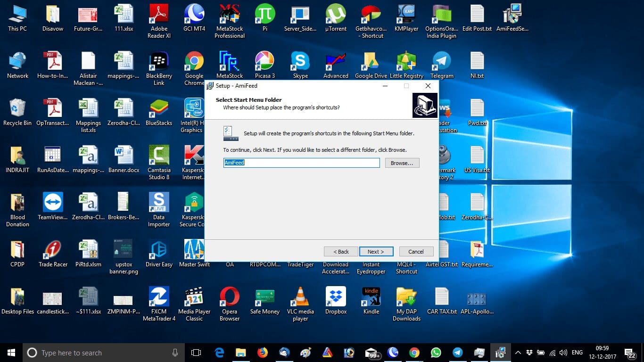
Task: Select the VLC media player icon
Action: (300, 304)
